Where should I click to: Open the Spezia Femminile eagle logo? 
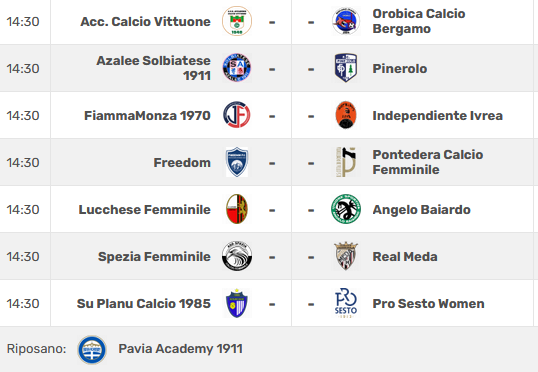point(237,256)
